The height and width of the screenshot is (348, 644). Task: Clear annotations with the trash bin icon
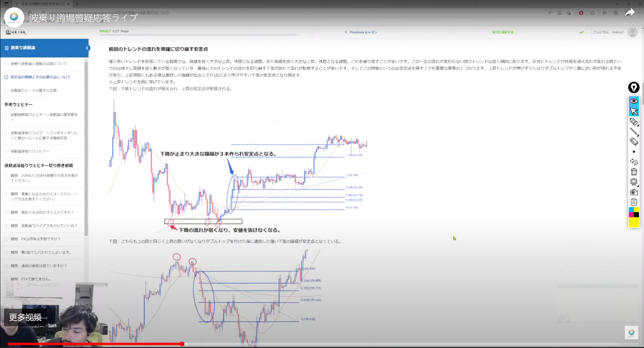[634, 172]
